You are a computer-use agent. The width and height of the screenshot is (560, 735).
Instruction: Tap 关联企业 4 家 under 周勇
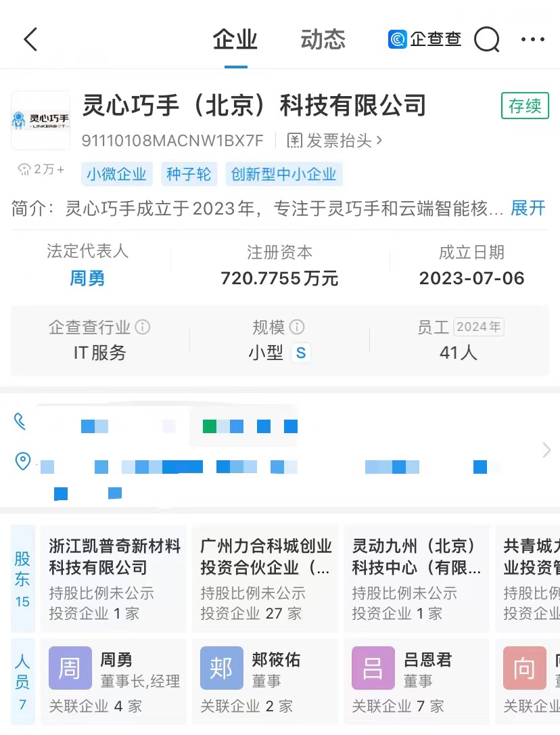pos(95,706)
